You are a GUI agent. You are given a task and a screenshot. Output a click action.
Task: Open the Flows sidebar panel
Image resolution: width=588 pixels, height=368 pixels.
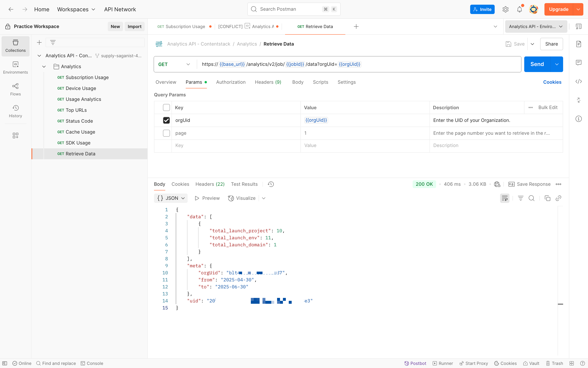[x=16, y=90]
